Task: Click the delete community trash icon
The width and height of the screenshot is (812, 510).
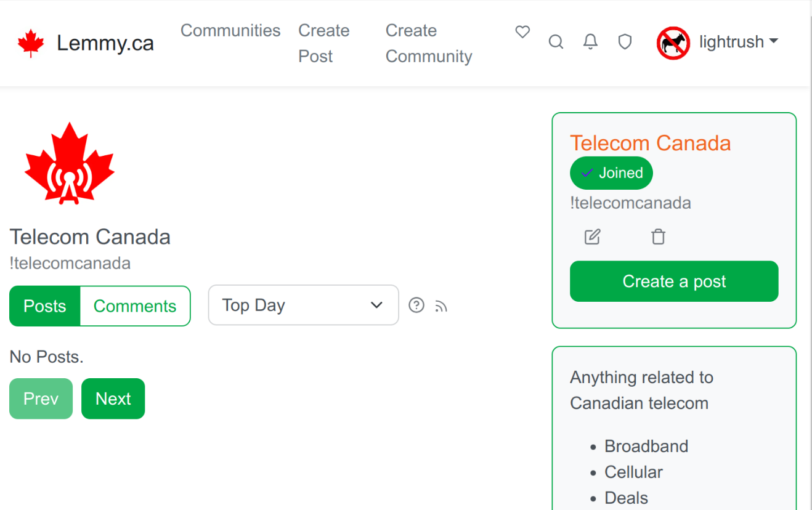Action: tap(658, 237)
